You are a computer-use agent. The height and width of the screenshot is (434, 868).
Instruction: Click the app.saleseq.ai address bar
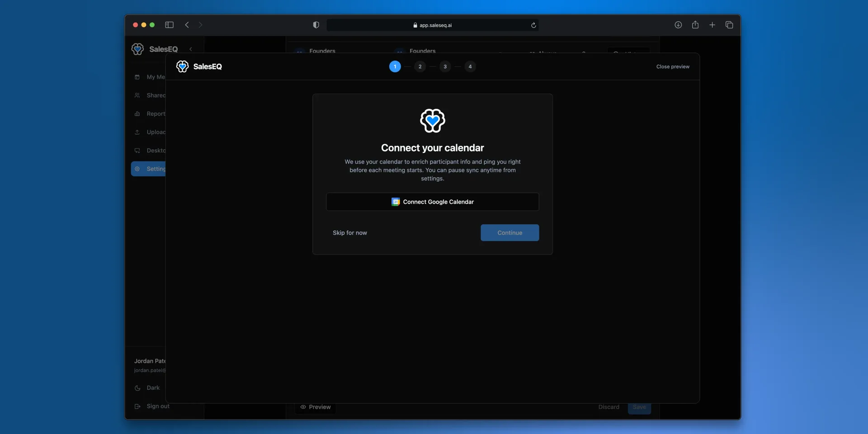point(432,25)
